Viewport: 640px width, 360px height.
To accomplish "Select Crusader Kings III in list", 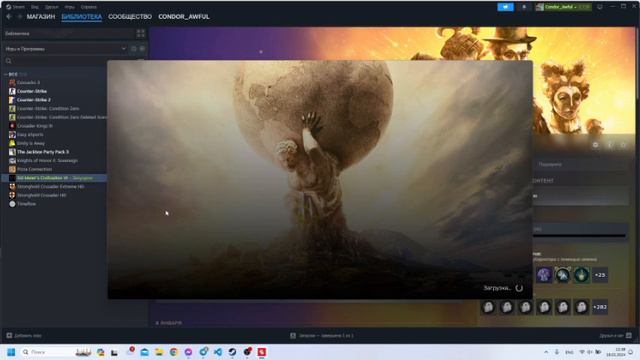I will (35, 126).
